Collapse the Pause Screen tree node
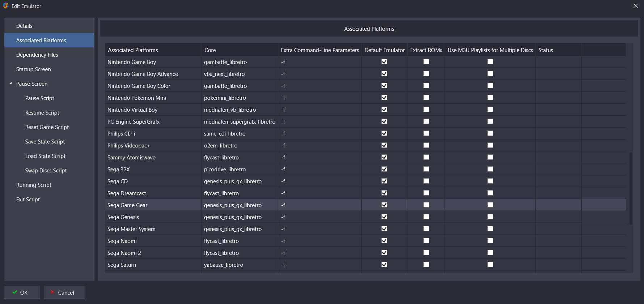This screenshot has width=644, height=304. click(10, 84)
